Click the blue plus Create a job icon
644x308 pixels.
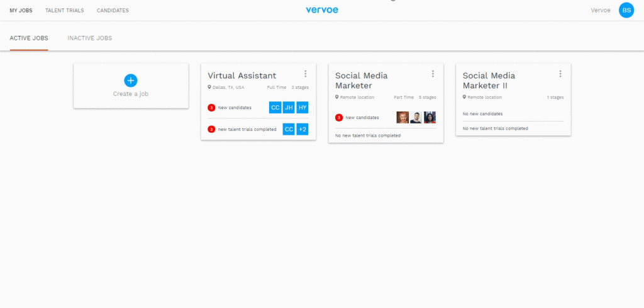tap(131, 81)
